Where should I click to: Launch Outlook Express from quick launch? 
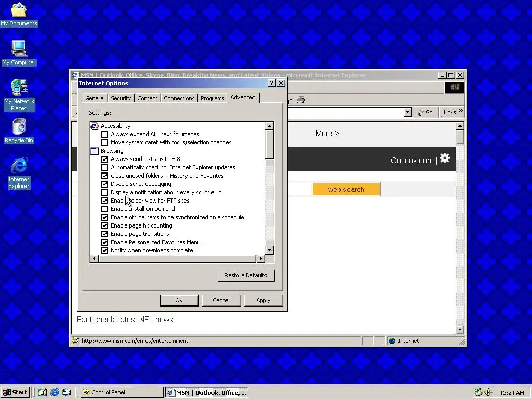pos(66,392)
